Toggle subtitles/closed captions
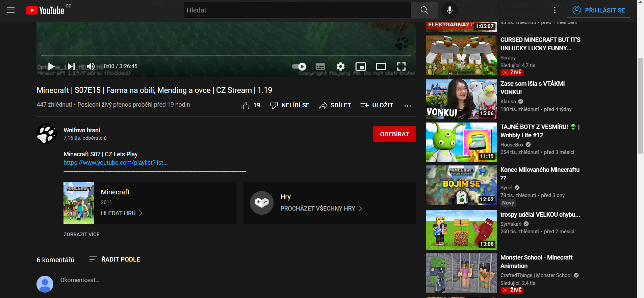644x298 pixels. (320, 66)
